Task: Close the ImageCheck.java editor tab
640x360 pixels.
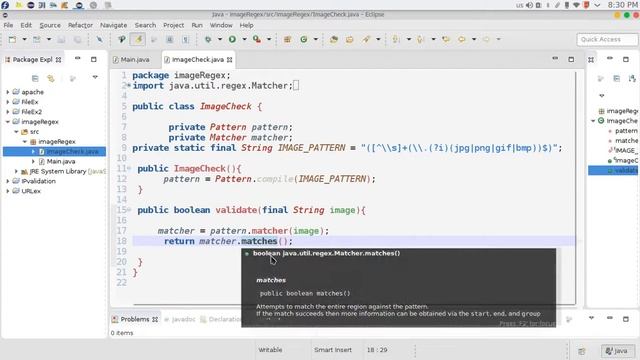Action: click(x=230, y=60)
